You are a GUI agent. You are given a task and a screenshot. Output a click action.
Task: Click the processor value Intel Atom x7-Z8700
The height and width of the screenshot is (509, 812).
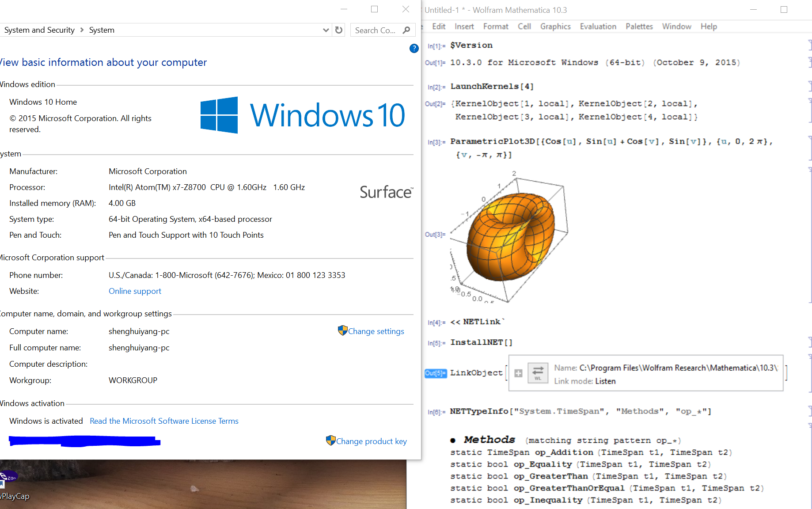[x=207, y=187]
